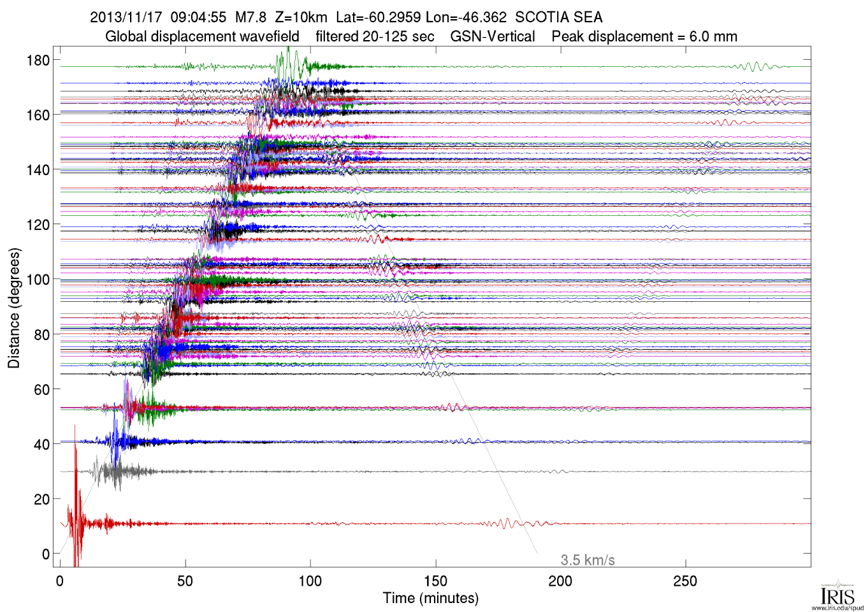Click the 150 tick on the time axis
The width and height of the screenshot is (868, 612).
tap(435, 581)
